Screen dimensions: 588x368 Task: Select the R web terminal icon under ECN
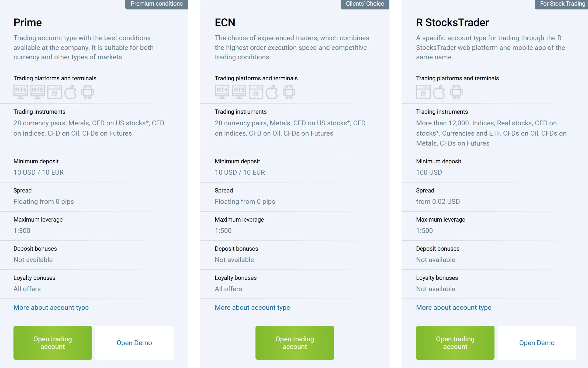tap(256, 92)
